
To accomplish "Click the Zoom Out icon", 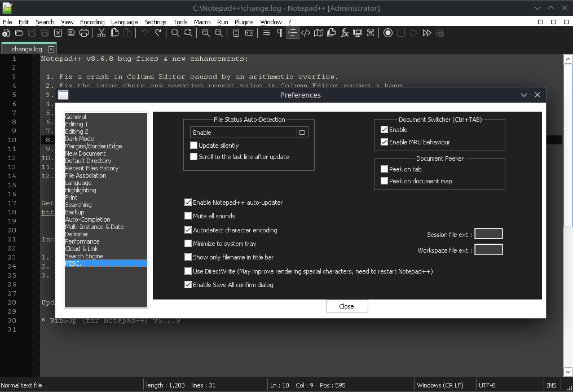I will coord(218,33).
